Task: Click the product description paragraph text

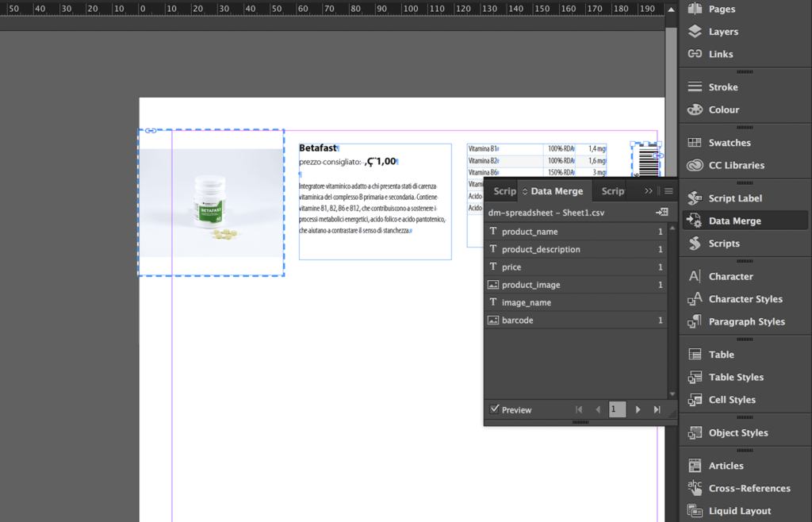Action: tap(373, 208)
